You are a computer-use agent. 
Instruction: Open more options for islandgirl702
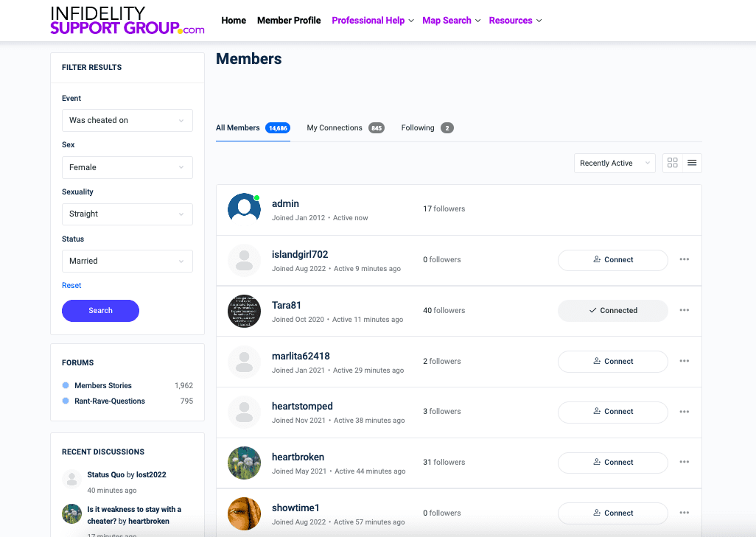click(x=685, y=259)
